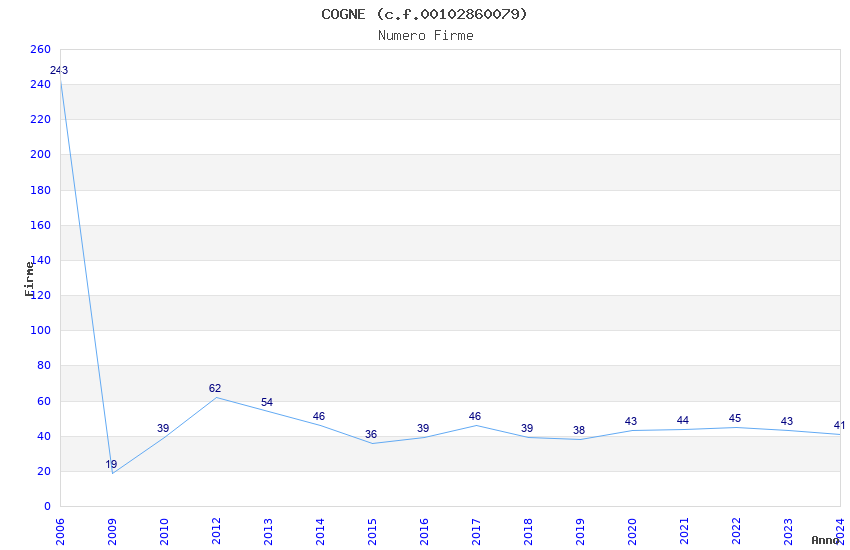The width and height of the screenshot is (850, 550).
Task: Click the data label 54 for 2013
Action: 267,402
